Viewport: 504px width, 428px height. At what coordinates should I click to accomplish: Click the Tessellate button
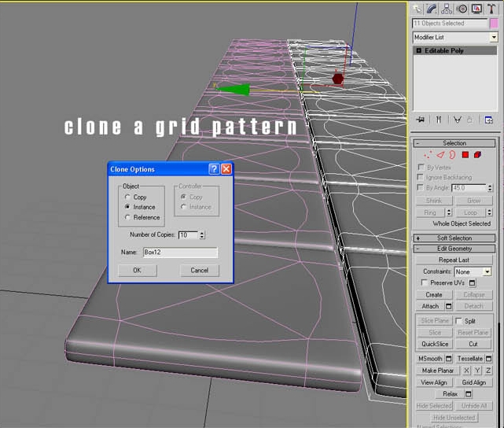tap(470, 359)
